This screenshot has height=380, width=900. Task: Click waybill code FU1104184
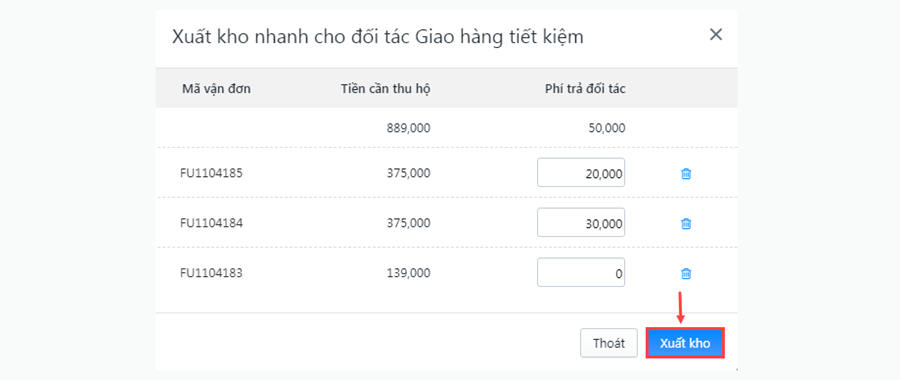(x=211, y=223)
